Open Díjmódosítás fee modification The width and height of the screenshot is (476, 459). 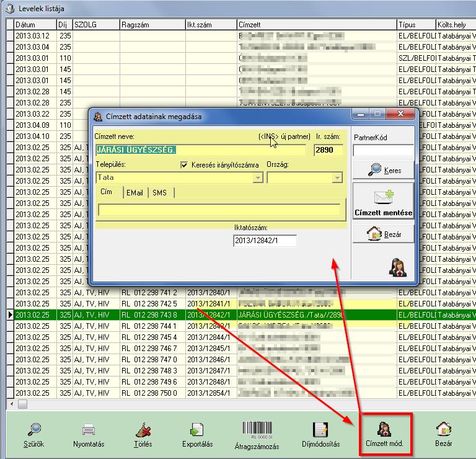(x=320, y=435)
